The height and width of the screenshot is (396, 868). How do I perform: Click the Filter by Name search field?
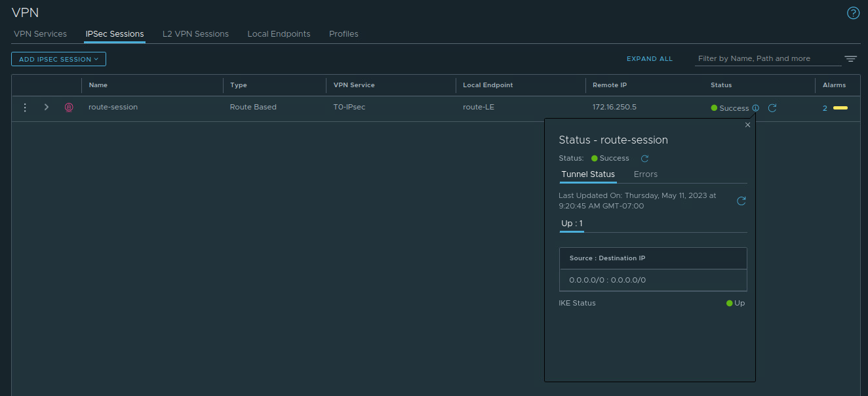767,59
